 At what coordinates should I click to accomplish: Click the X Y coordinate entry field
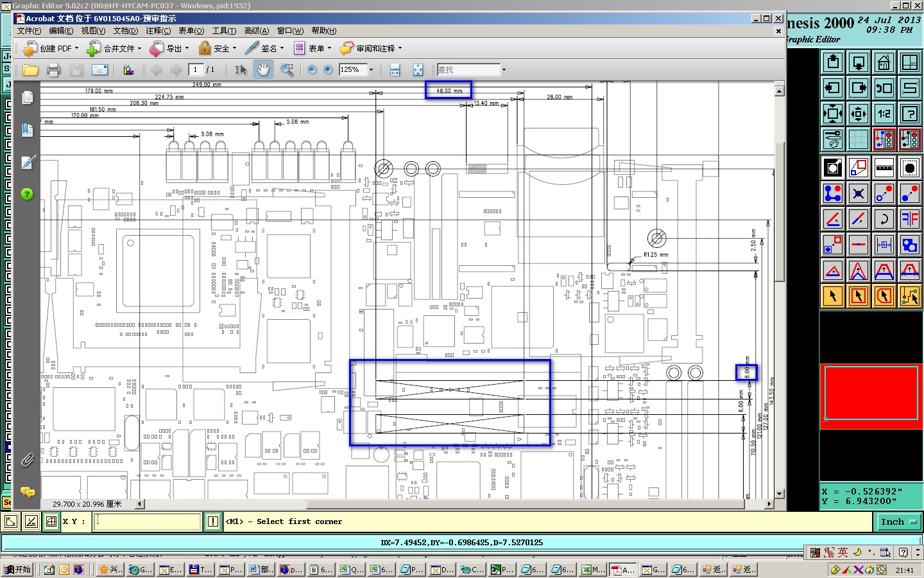click(x=148, y=521)
